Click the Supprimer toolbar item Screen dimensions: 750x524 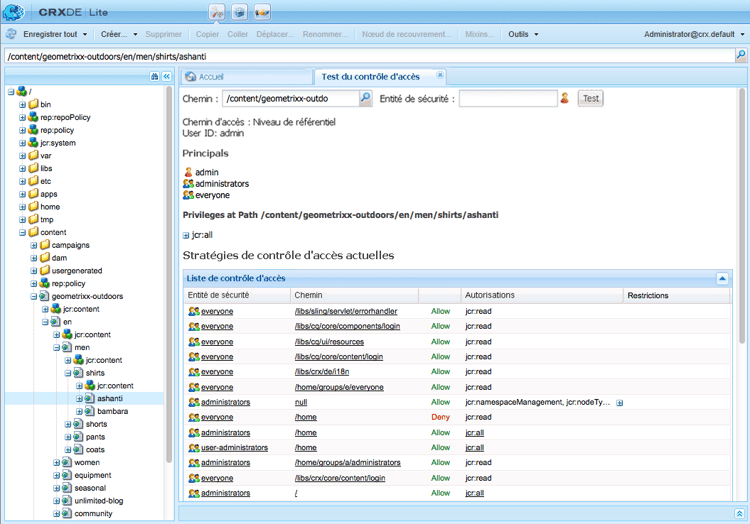[164, 34]
